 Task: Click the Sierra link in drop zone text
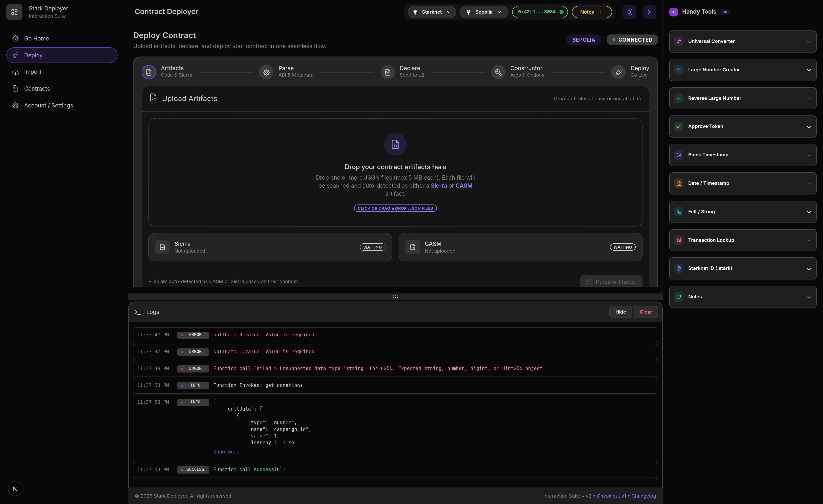click(439, 186)
